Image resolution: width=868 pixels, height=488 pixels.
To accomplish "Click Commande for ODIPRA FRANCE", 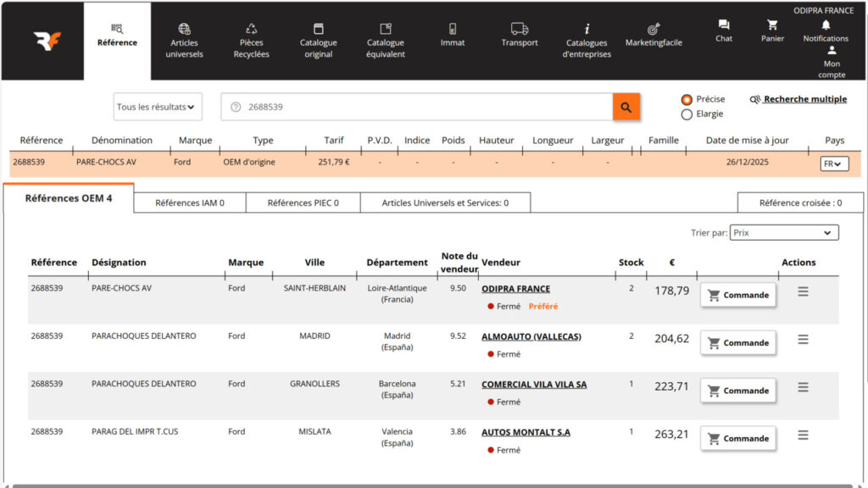I will pos(737,295).
